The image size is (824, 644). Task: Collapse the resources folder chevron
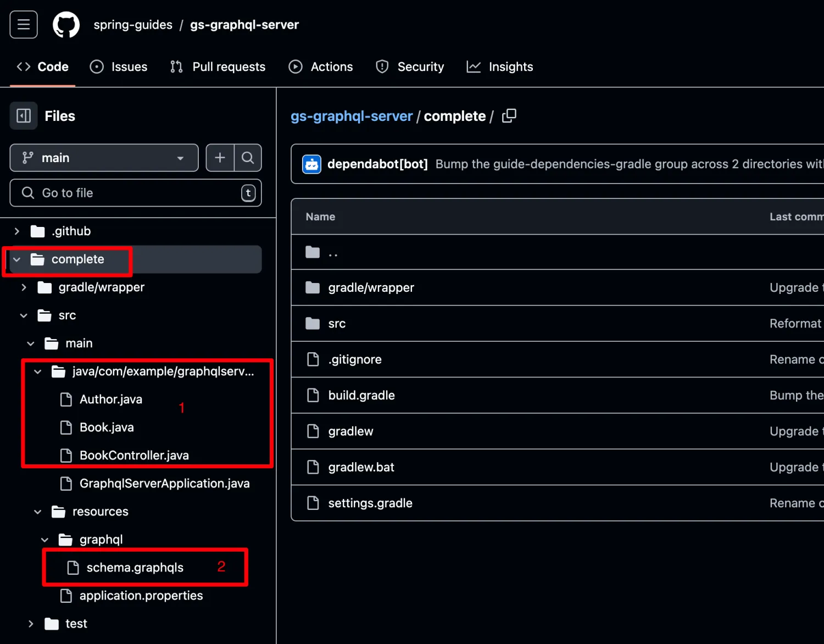[x=38, y=512]
